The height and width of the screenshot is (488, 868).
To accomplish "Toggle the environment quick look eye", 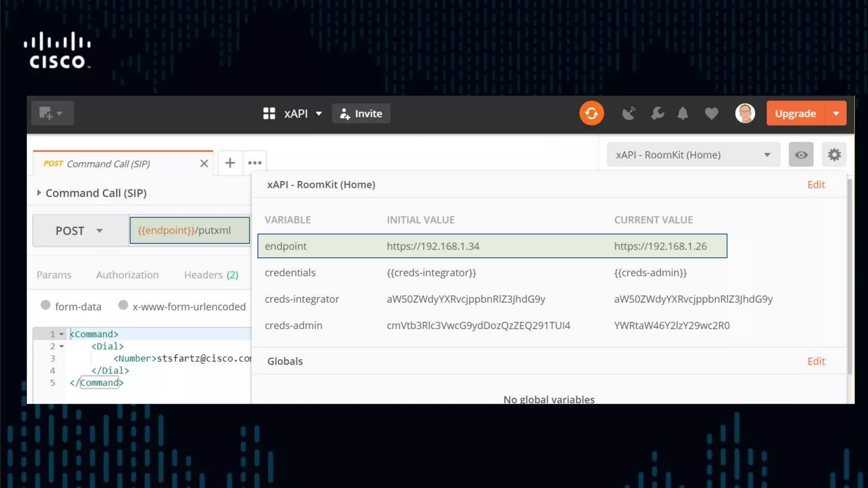I will (801, 155).
